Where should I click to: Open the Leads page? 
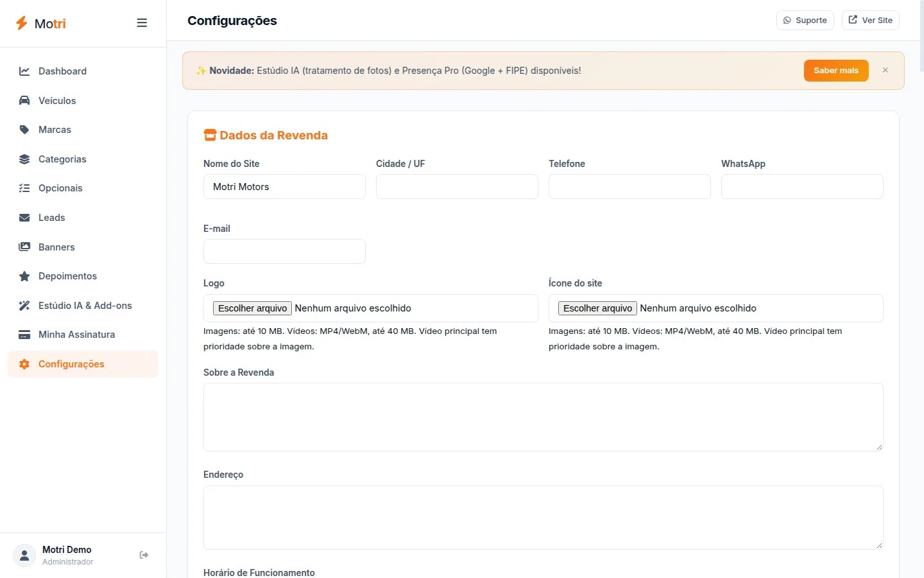pos(83,218)
